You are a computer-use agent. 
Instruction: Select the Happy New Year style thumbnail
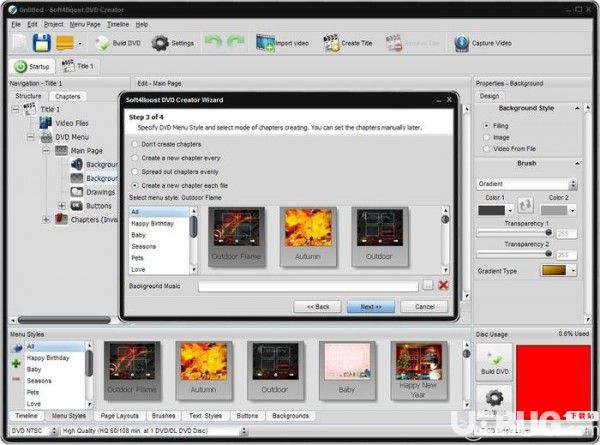point(419,370)
